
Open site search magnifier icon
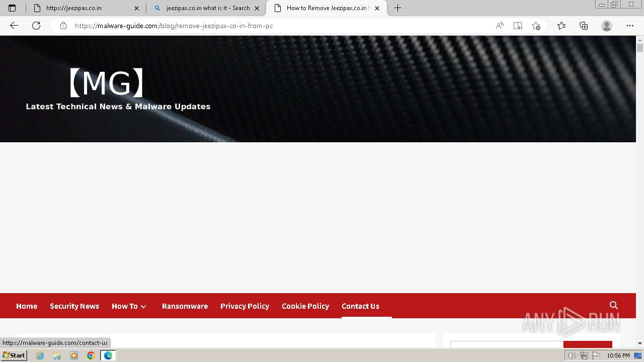click(x=614, y=305)
